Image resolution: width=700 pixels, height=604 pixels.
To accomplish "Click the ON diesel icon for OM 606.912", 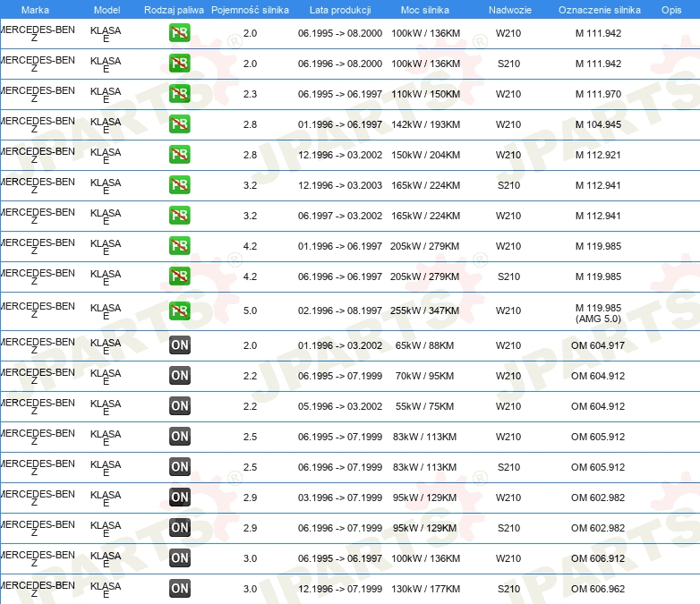I will 179,557.
